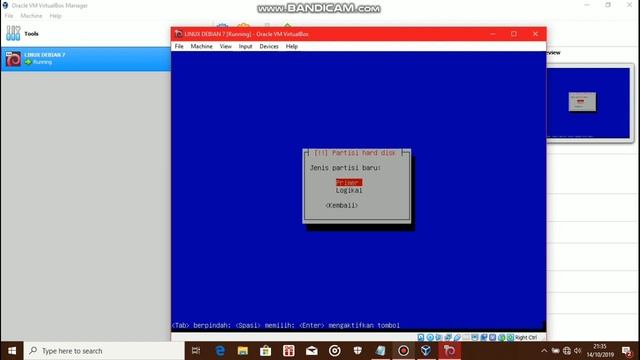Open Input menu of the VM window

pyautogui.click(x=245, y=47)
